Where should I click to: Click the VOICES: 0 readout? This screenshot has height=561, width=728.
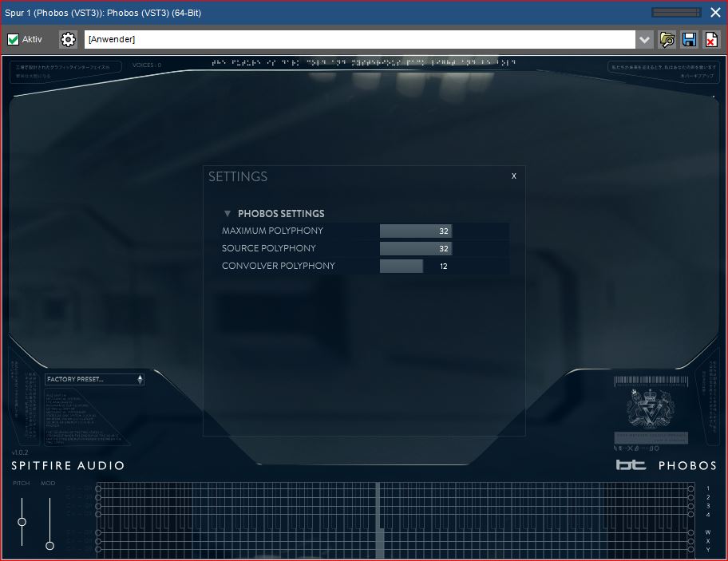147,65
